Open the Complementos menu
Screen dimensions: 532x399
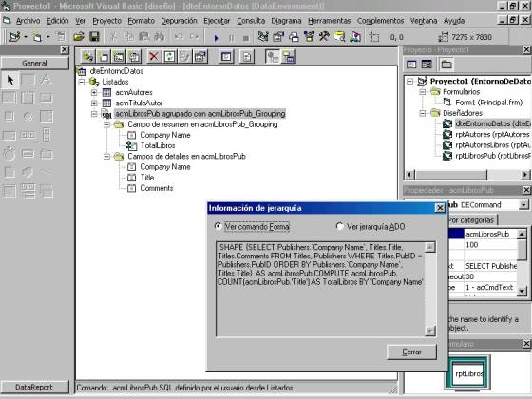click(x=380, y=21)
